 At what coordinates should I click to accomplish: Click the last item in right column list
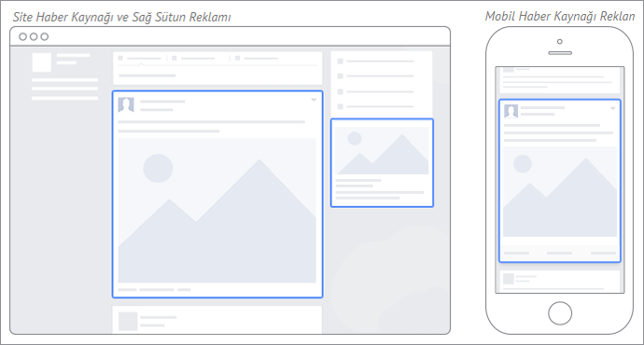click(x=375, y=106)
